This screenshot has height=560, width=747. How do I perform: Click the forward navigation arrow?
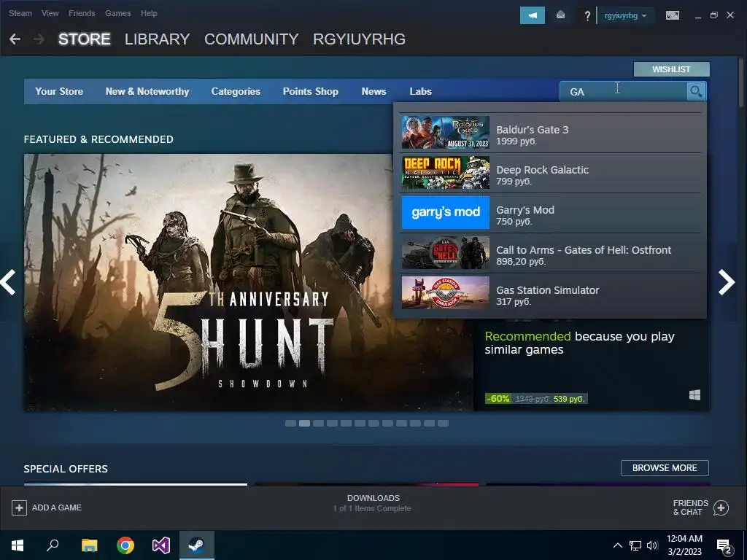point(39,39)
